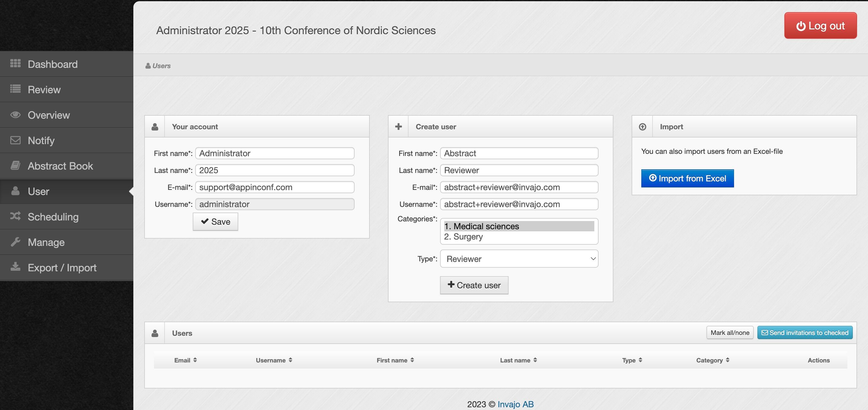Follow the Invajo AB footer link

coord(515,404)
